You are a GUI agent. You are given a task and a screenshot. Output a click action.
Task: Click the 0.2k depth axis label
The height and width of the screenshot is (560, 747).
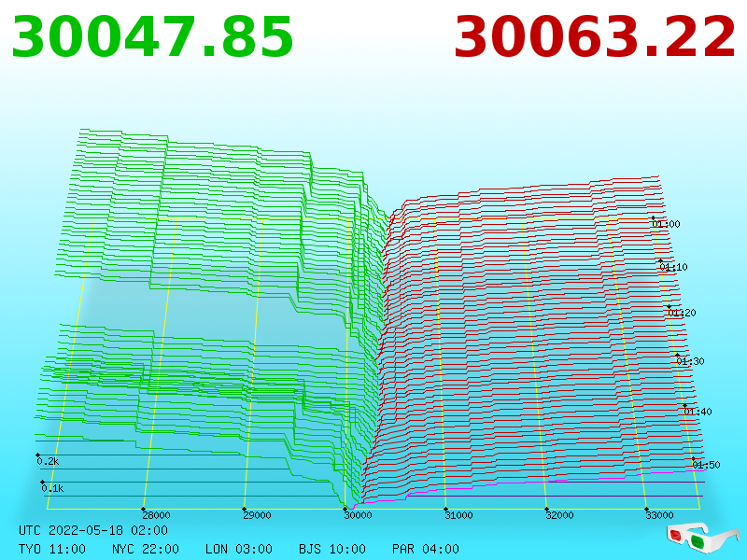48,461
